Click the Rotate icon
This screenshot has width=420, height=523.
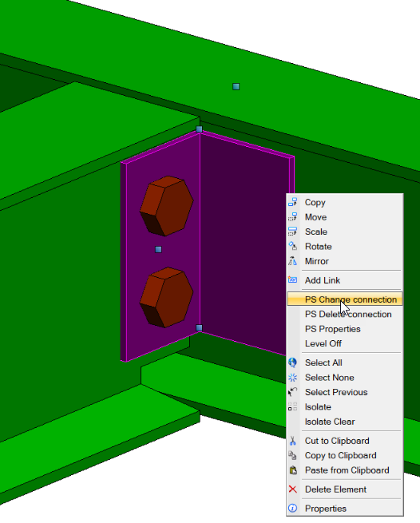pos(292,246)
